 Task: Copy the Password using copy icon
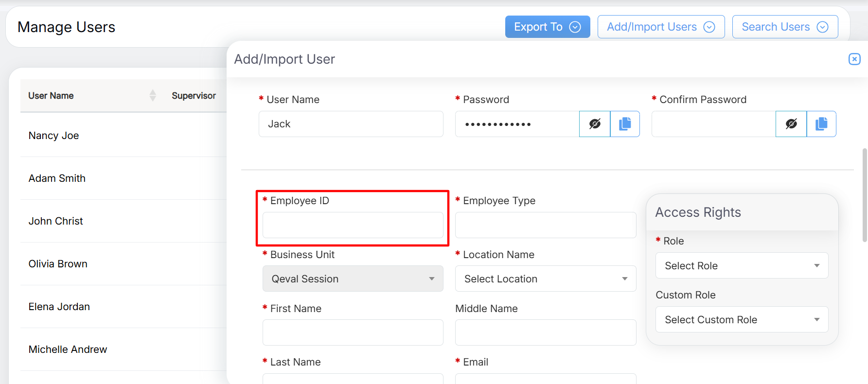coord(625,124)
